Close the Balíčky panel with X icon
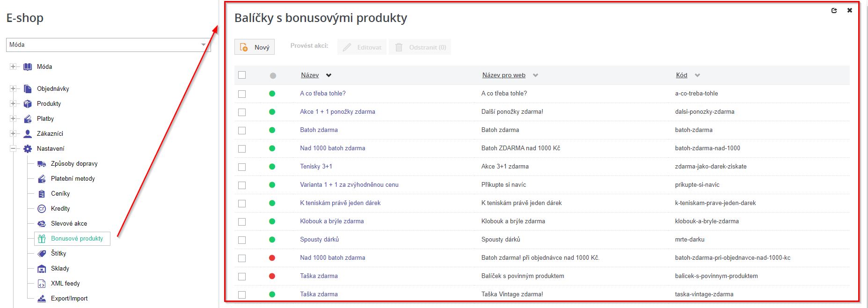 pyautogui.click(x=850, y=10)
